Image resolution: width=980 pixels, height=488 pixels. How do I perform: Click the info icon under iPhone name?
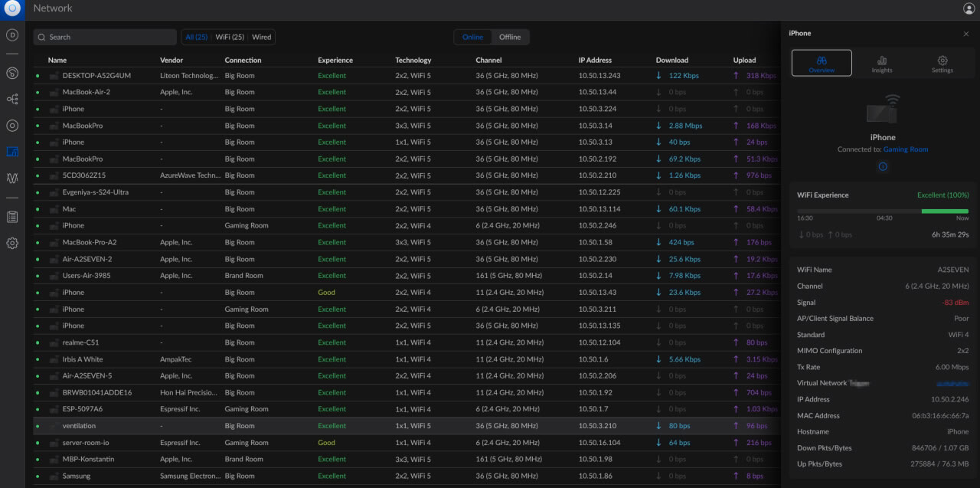tap(883, 166)
